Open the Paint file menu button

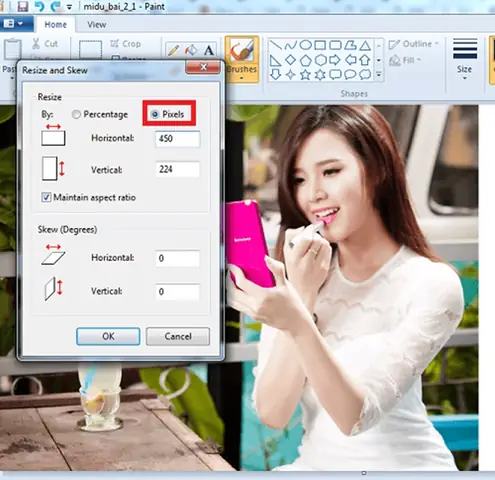[15, 24]
